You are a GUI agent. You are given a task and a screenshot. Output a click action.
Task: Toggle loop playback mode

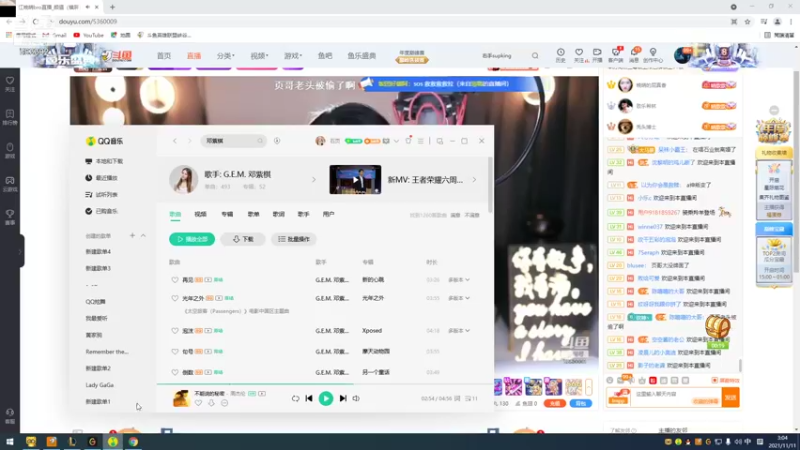(x=295, y=398)
